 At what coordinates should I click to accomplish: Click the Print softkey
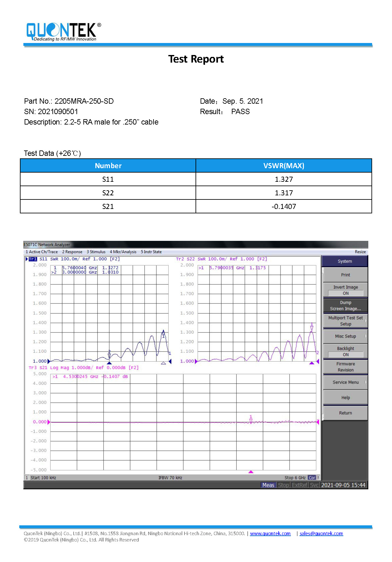[345, 275]
